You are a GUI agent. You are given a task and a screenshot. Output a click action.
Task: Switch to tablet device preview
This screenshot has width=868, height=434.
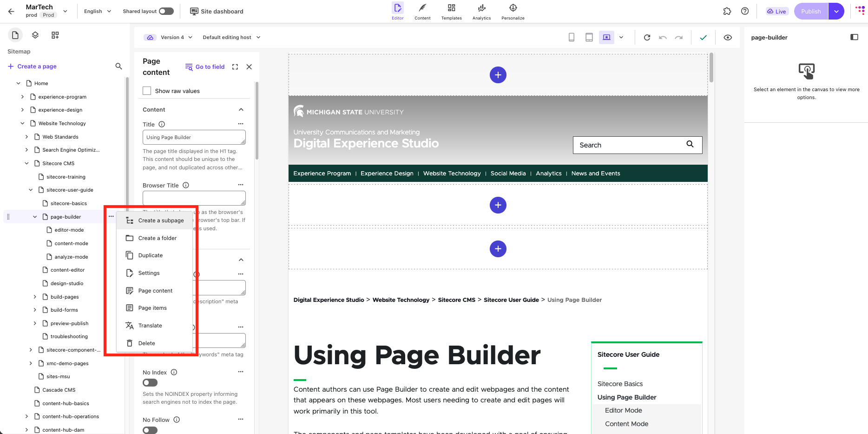[589, 38]
